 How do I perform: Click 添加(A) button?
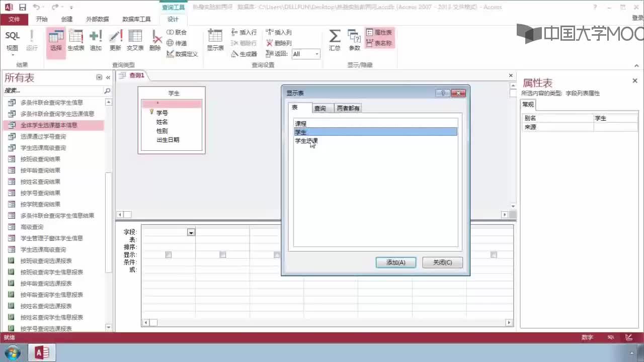point(396,262)
